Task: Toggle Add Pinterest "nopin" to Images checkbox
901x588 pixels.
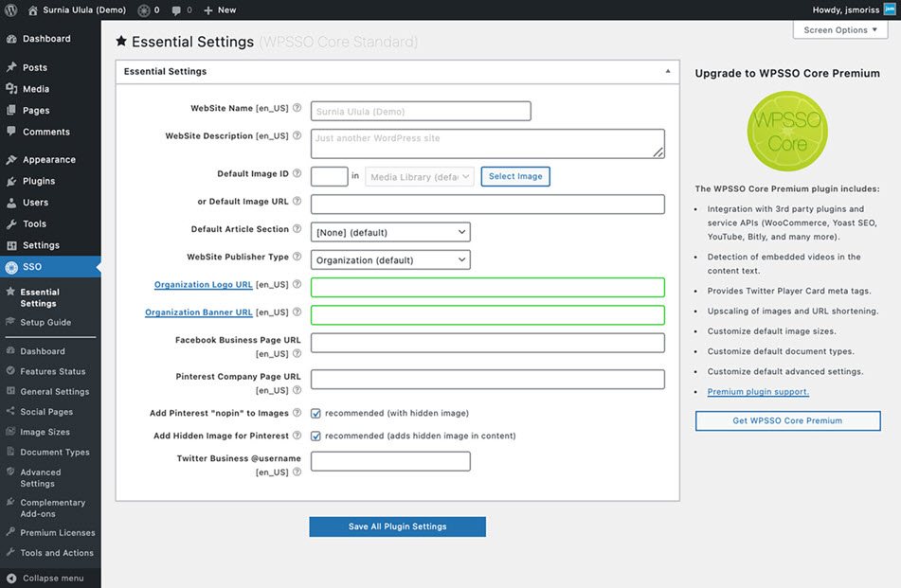Action: [x=315, y=413]
